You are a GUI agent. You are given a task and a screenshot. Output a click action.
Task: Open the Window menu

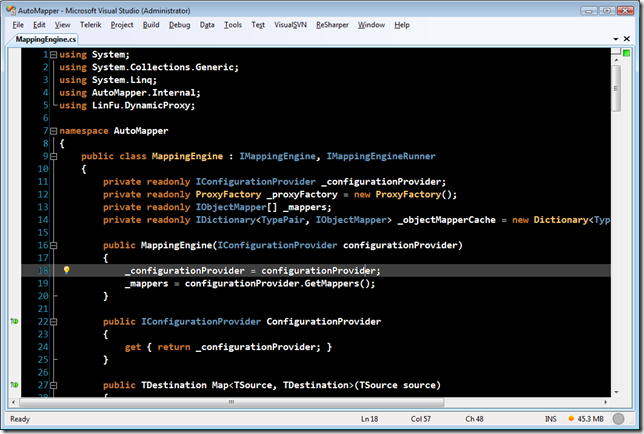371,25
